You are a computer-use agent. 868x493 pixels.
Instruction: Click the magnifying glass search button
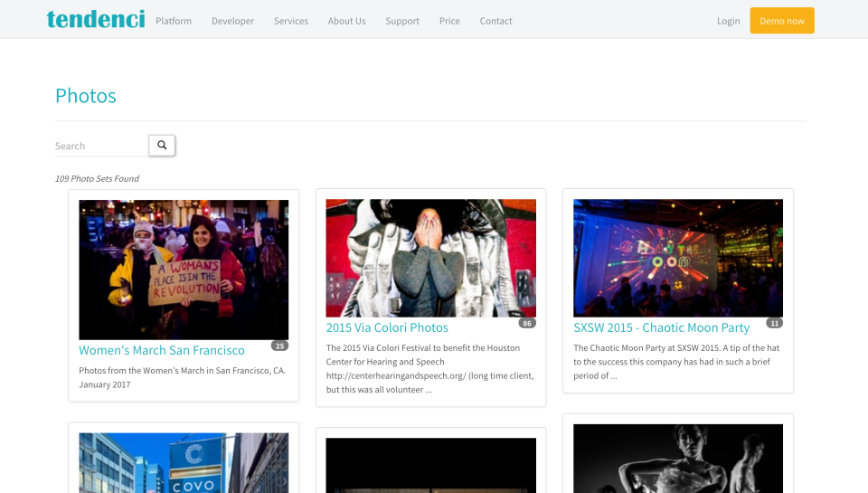(162, 145)
